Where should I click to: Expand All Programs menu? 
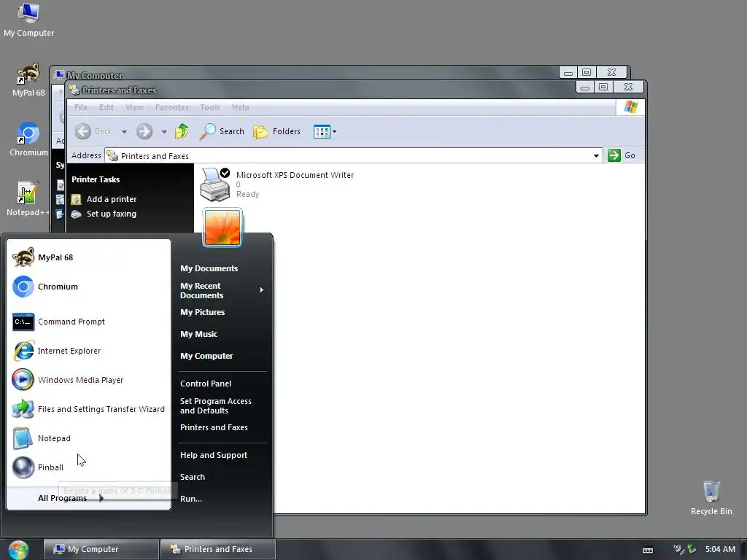point(71,498)
